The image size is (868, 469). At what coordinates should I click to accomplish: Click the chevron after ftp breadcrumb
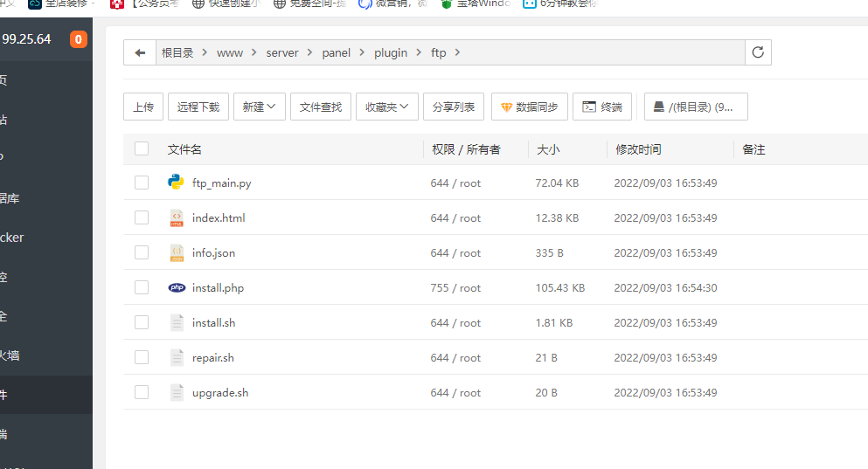click(457, 52)
